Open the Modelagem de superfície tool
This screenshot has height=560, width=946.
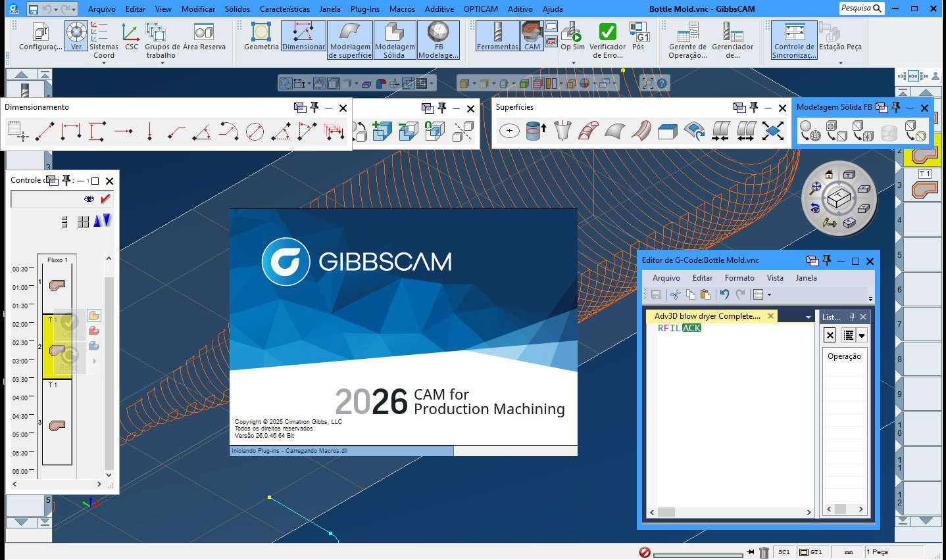tap(349, 39)
